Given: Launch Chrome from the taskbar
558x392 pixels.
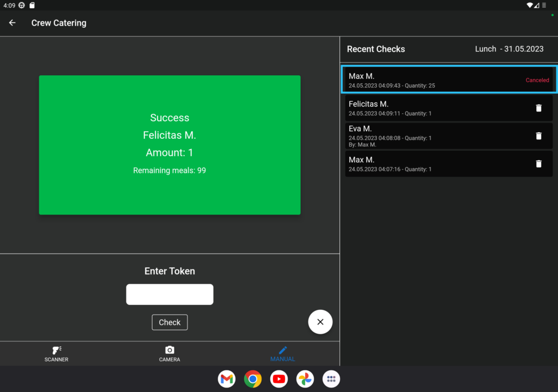Looking at the screenshot, I should [253, 379].
